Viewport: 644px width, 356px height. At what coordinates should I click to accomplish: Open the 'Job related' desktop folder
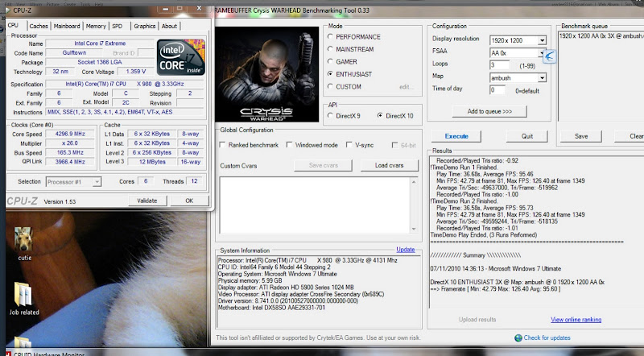pos(24,296)
